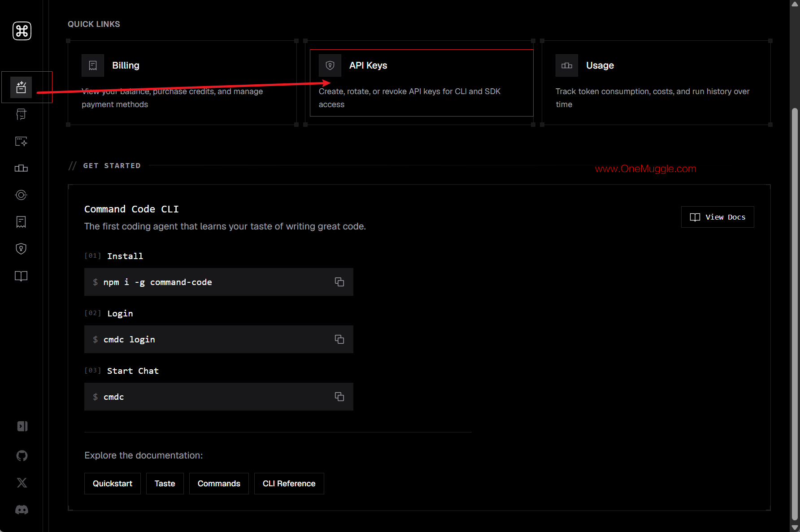This screenshot has width=800, height=532.
Task: Click the receipt icon on Billing card
Action: (x=93, y=65)
